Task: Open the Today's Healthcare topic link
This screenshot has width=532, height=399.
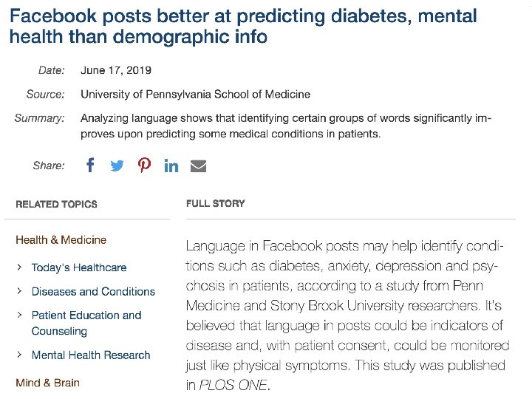Action: coord(79,267)
